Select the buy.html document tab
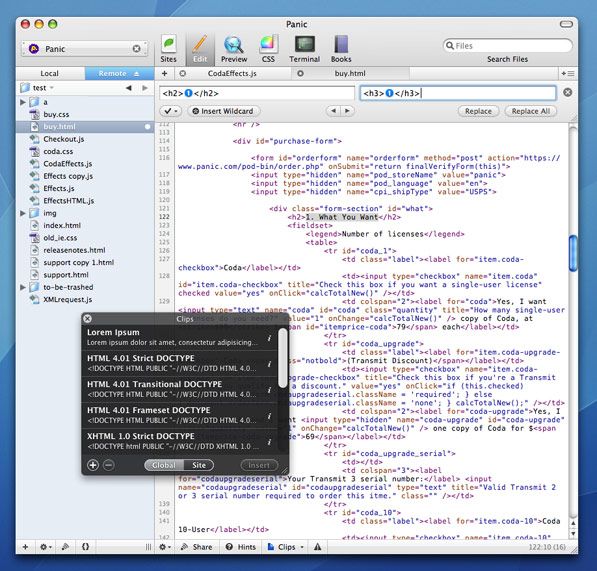 pos(350,73)
